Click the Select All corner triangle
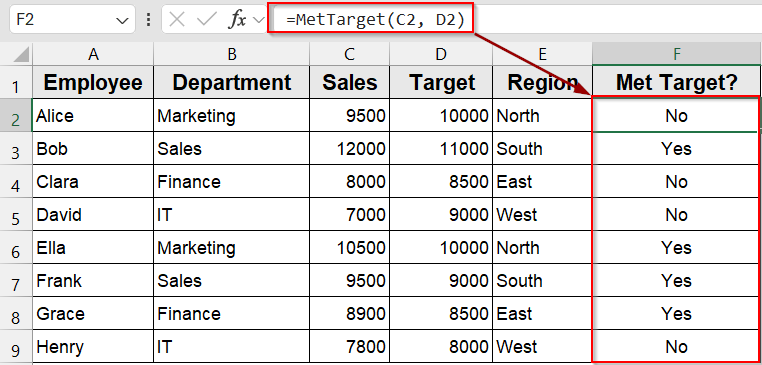 pyautogui.click(x=21, y=54)
